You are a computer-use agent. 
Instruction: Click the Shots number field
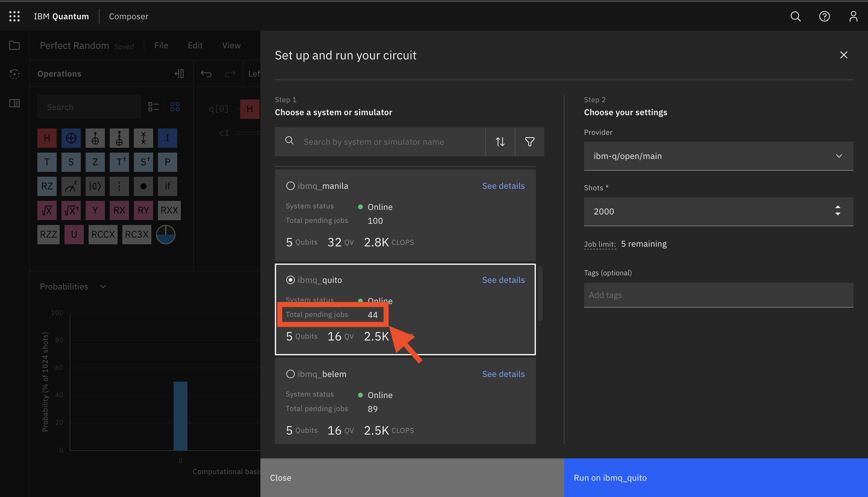point(719,211)
